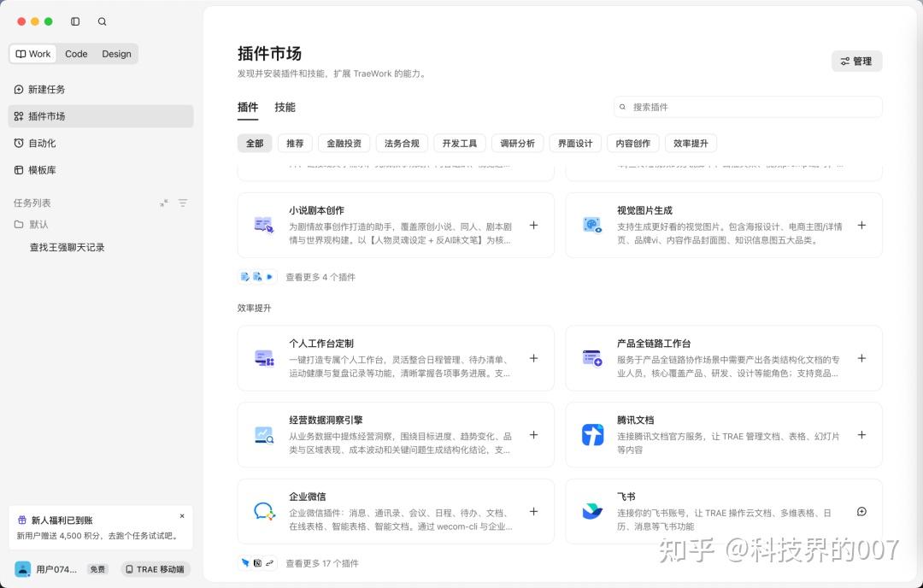Screen dimensions: 923x588
Task: Open the 企业微信 card title
Action: click(x=308, y=497)
